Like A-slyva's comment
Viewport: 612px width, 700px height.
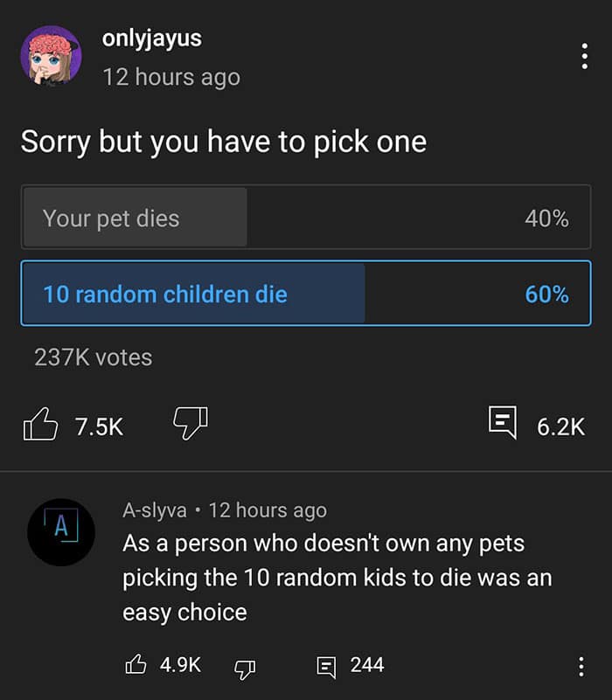pos(136,665)
